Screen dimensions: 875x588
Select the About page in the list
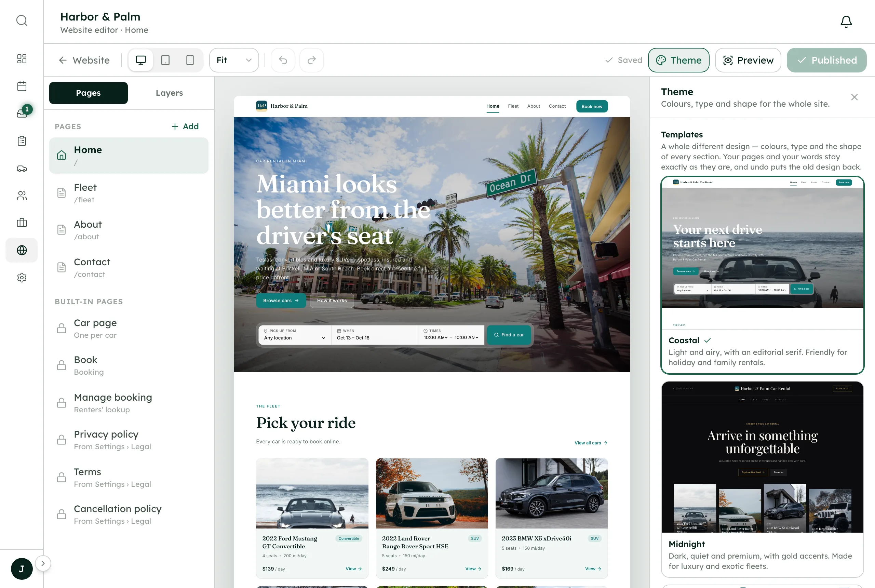129,230
